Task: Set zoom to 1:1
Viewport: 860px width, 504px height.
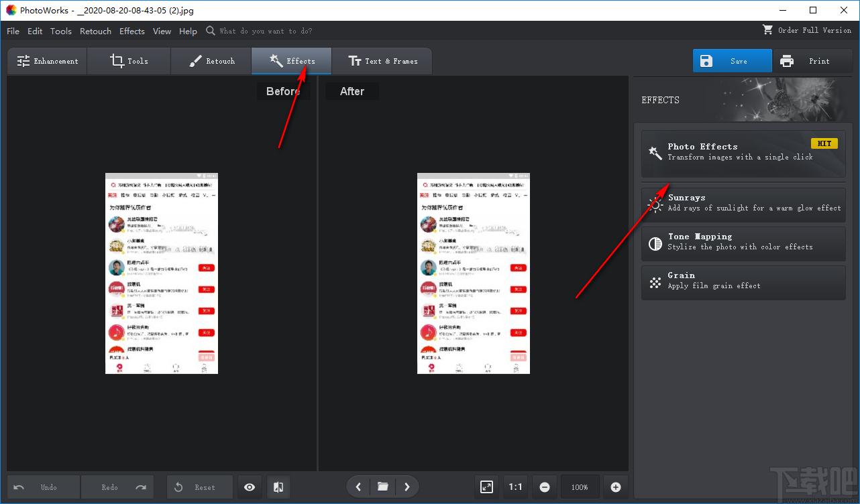Action: [515, 487]
